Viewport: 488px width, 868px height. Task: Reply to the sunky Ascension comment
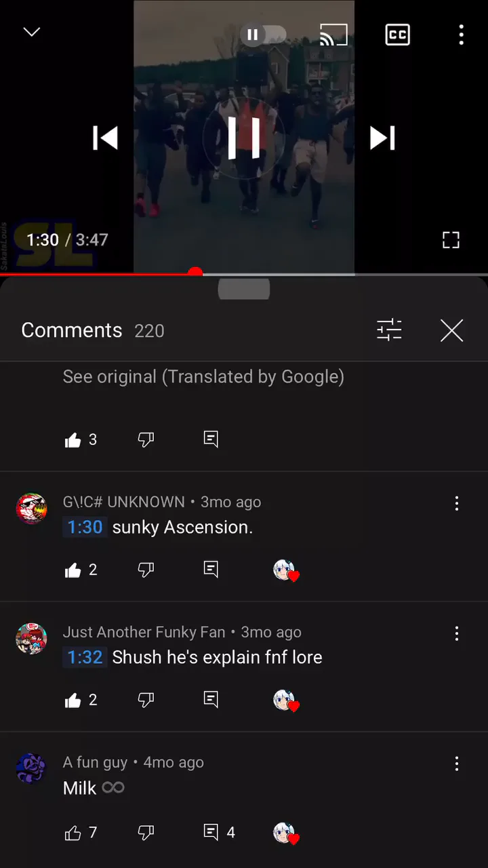coord(211,570)
